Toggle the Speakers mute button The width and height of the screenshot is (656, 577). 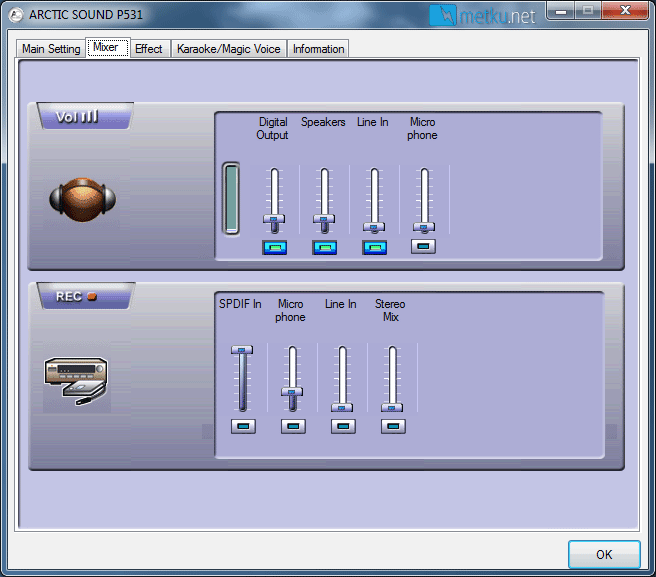324,247
